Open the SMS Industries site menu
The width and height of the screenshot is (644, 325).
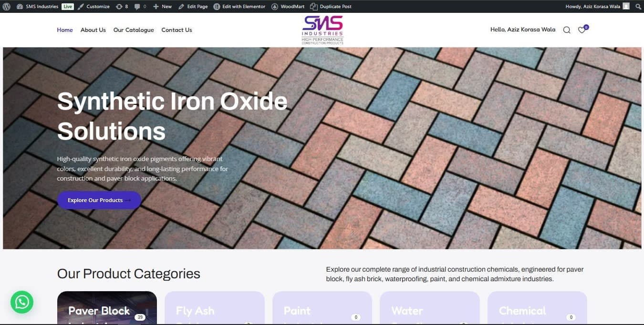(x=37, y=7)
